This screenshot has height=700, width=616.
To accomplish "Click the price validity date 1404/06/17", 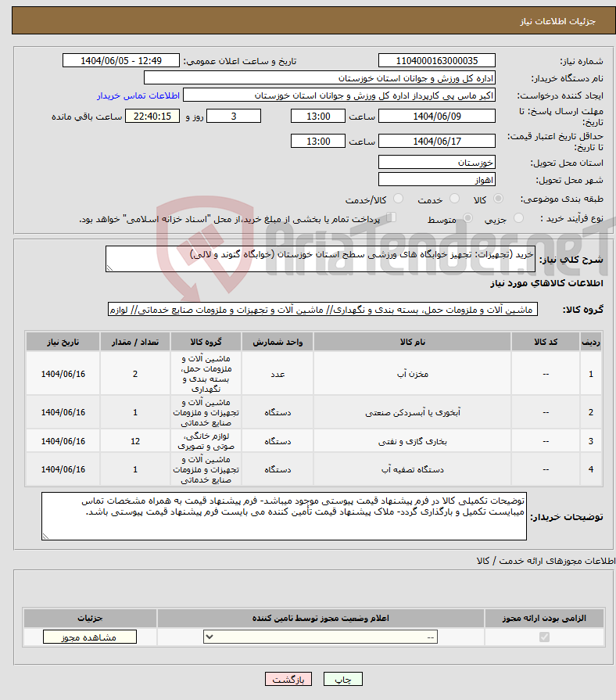I will click(437, 141).
